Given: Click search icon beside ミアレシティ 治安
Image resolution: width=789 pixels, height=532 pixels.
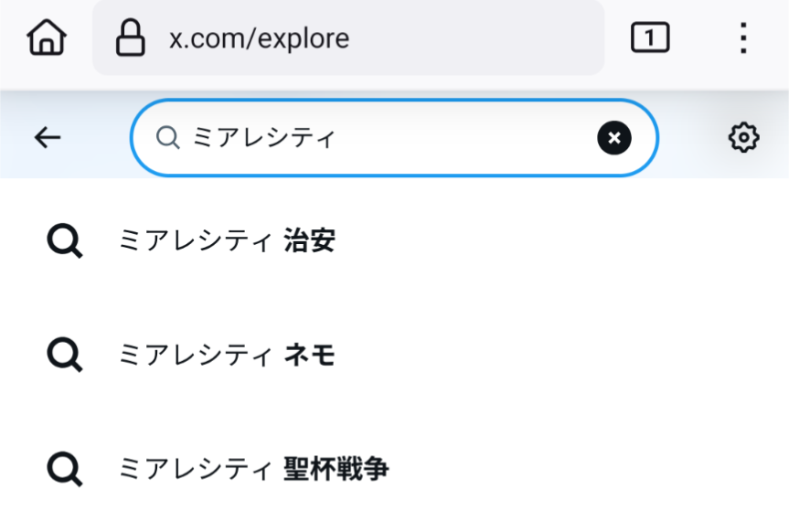Looking at the screenshot, I should point(65,241).
